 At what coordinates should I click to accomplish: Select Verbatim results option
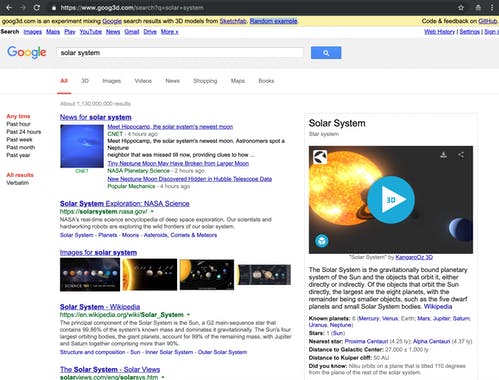click(17, 183)
